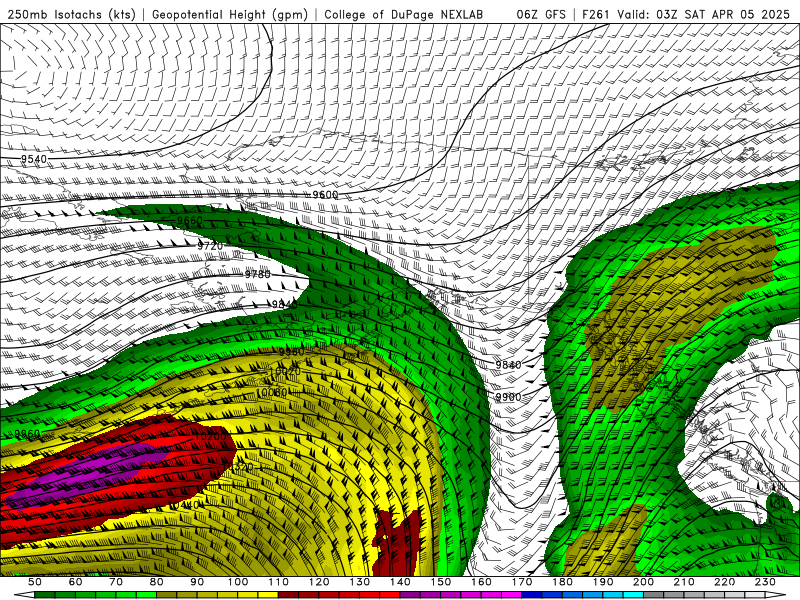800x600 pixels.
Task: Select the cyan swatch left of 200
Action: pyautogui.click(x=634, y=595)
